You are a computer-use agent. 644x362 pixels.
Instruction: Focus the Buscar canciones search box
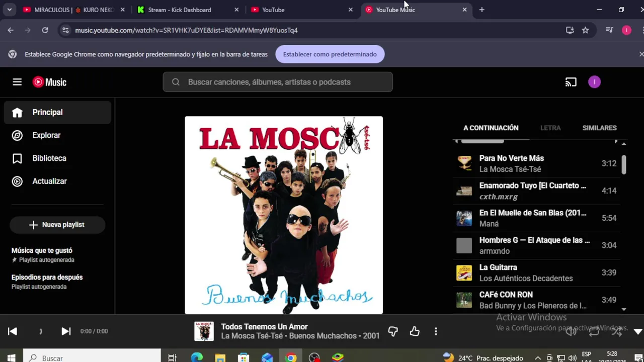(278, 82)
